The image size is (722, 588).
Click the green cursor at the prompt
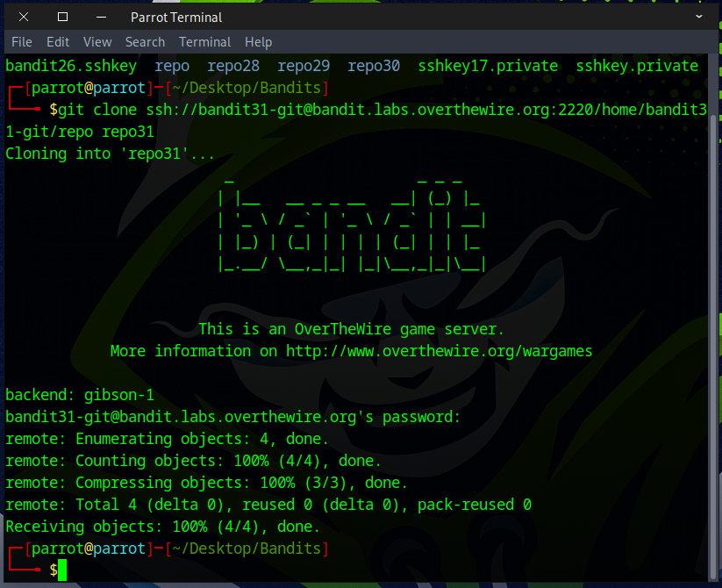click(62, 570)
